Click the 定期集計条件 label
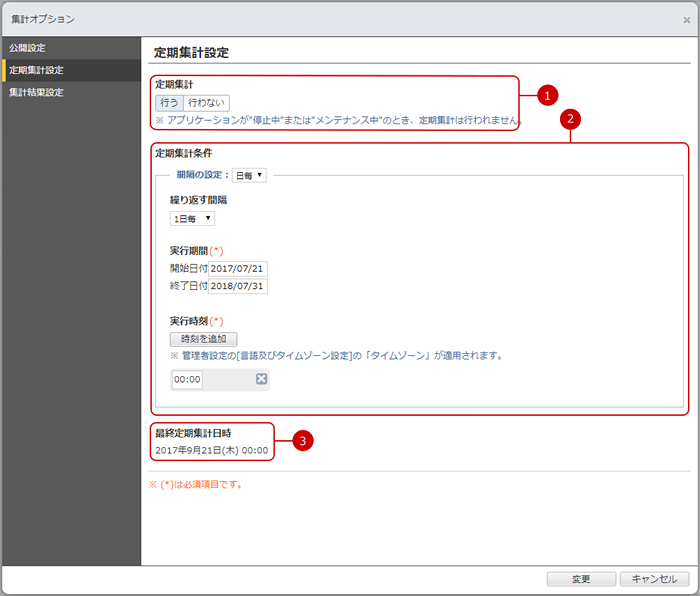Image resolution: width=700 pixels, height=596 pixels. pos(183,153)
